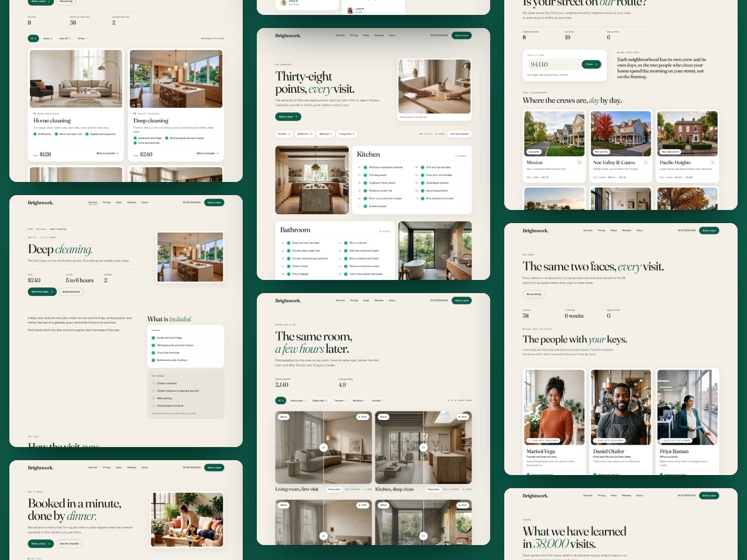Select the Carpets filter on before-and-after page
The width and height of the screenshot is (747, 560).
(x=377, y=400)
